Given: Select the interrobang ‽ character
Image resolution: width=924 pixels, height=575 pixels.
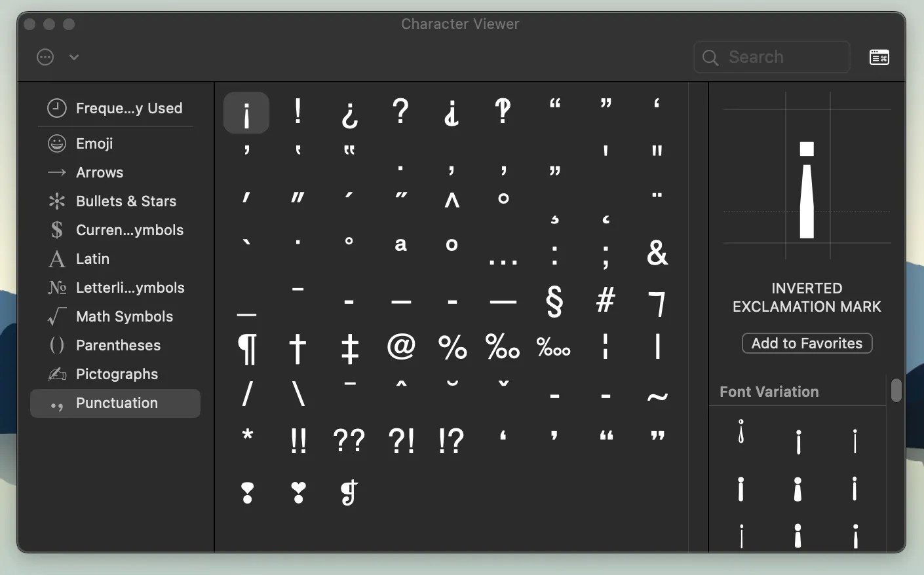Looking at the screenshot, I should [x=503, y=112].
